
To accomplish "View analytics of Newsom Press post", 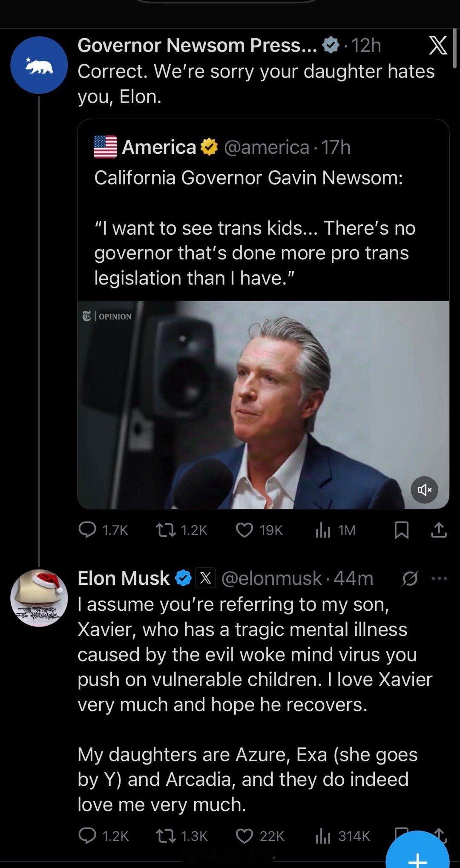I will coord(323,530).
